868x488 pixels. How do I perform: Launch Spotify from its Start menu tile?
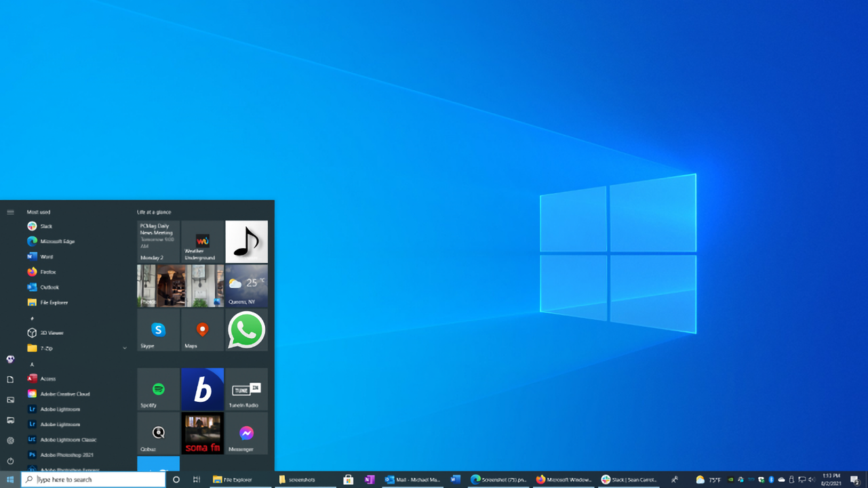click(x=158, y=390)
